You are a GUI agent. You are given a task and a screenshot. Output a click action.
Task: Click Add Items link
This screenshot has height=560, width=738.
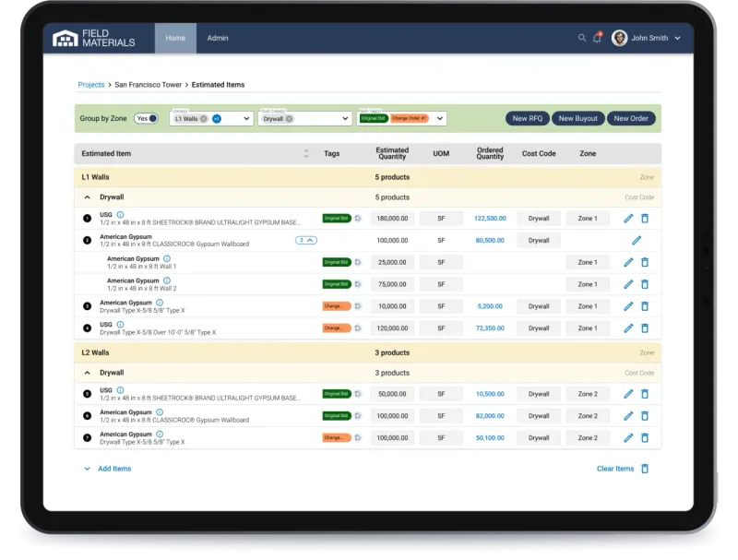point(114,469)
